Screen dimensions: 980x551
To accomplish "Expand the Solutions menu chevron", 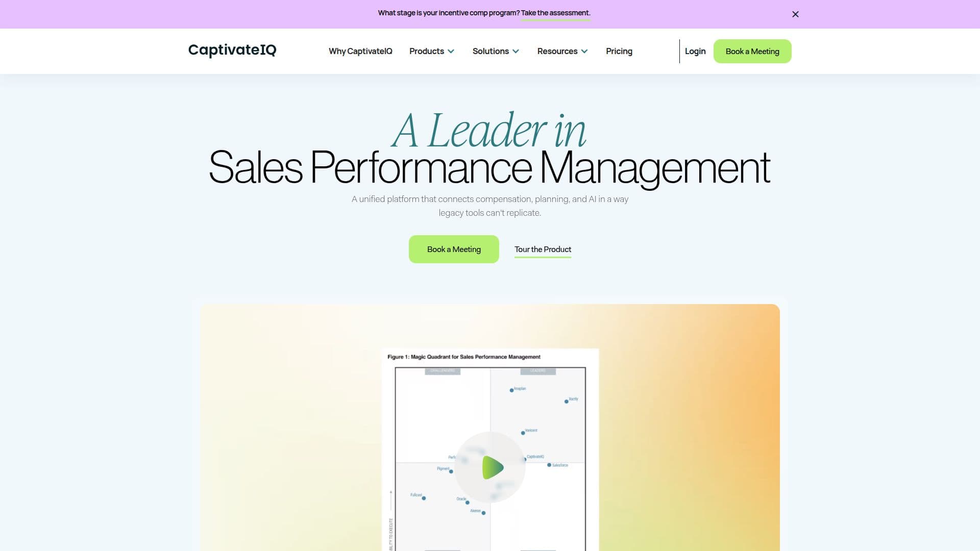I will pos(516,52).
